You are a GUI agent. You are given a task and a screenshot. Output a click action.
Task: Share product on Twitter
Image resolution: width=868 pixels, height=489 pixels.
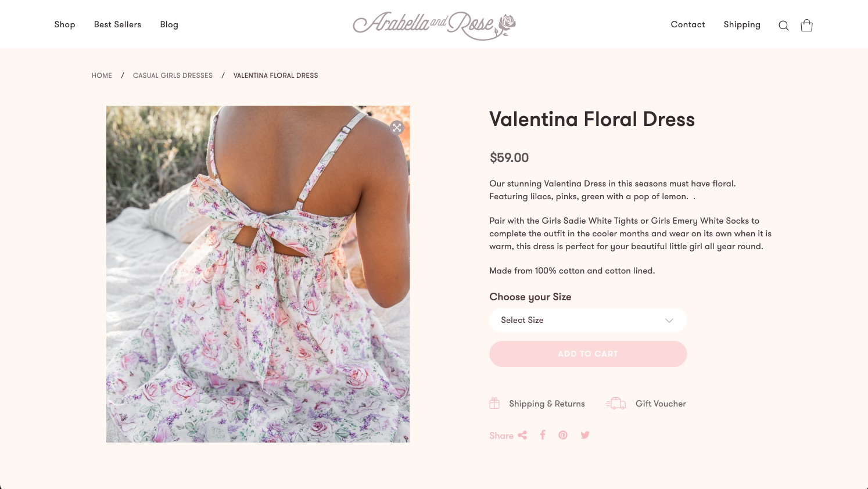pyautogui.click(x=585, y=435)
